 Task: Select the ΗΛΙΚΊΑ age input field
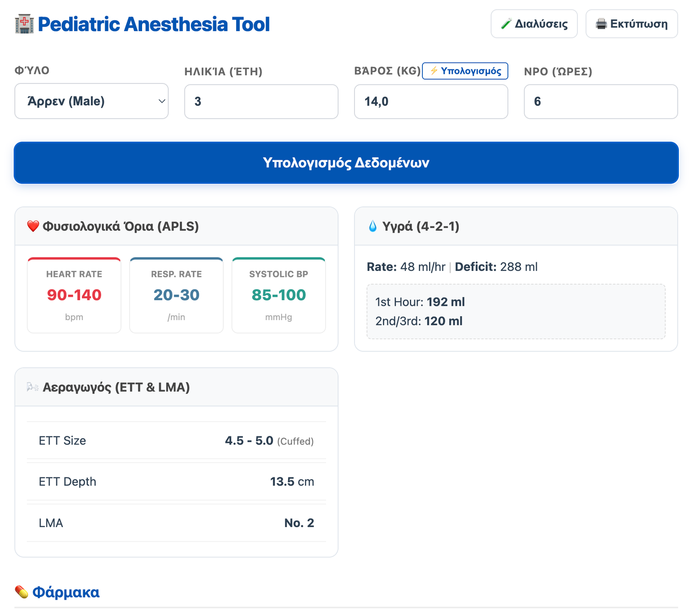coord(261,101)
